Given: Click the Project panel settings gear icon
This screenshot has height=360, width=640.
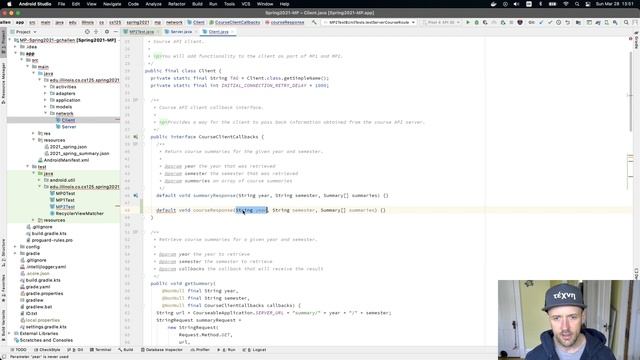Looking at the screenshot, I should click(107, 31).
